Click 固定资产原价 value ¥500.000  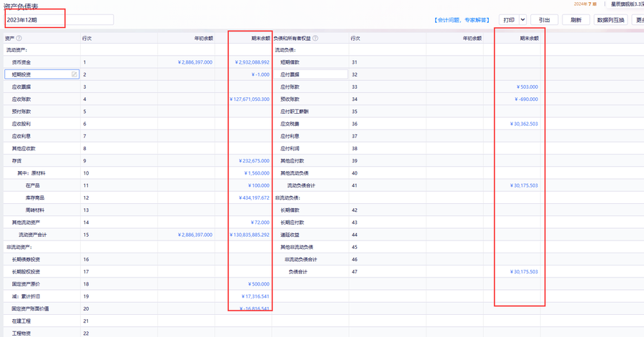259,284
